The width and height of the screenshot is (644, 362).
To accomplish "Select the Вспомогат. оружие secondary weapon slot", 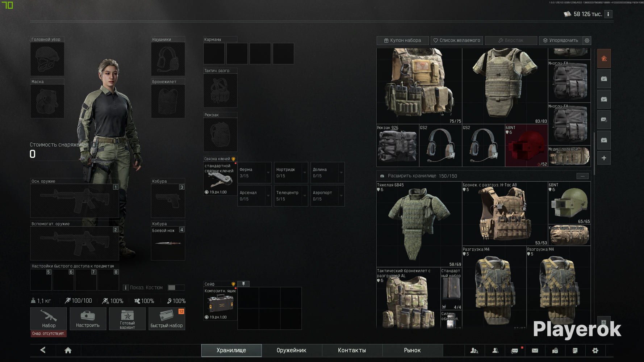I will coord(75,243).
